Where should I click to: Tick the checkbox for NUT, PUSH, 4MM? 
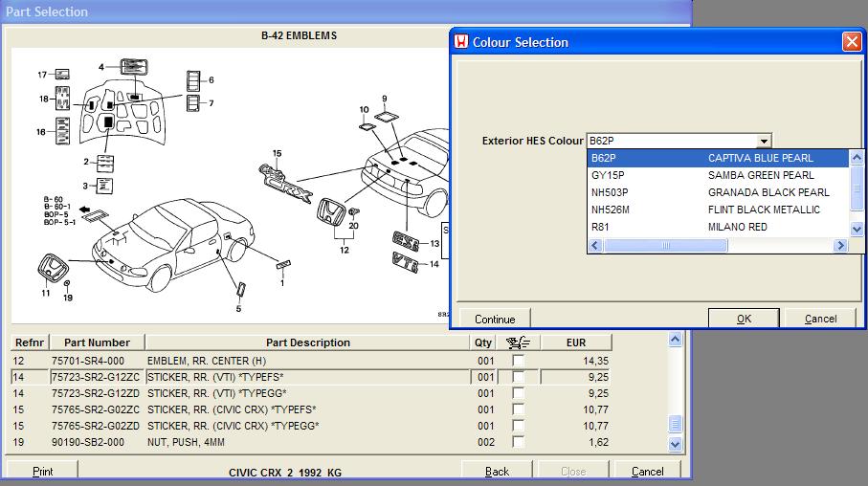pyautogui.click(x=518, y=442)
